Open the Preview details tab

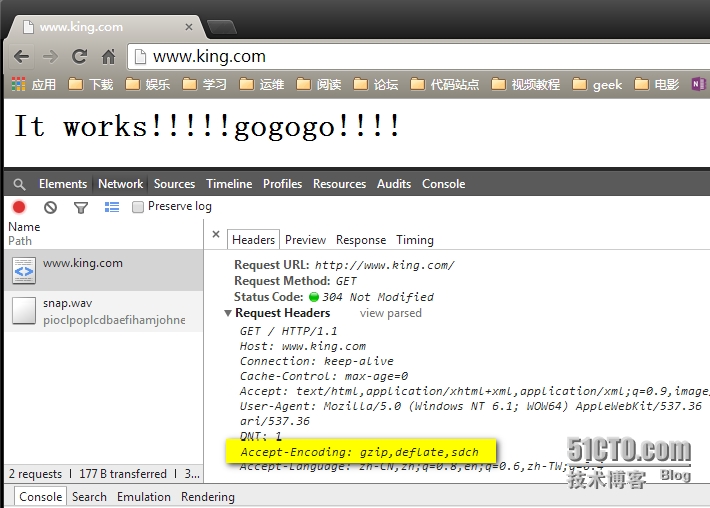[x=306, y=240]
